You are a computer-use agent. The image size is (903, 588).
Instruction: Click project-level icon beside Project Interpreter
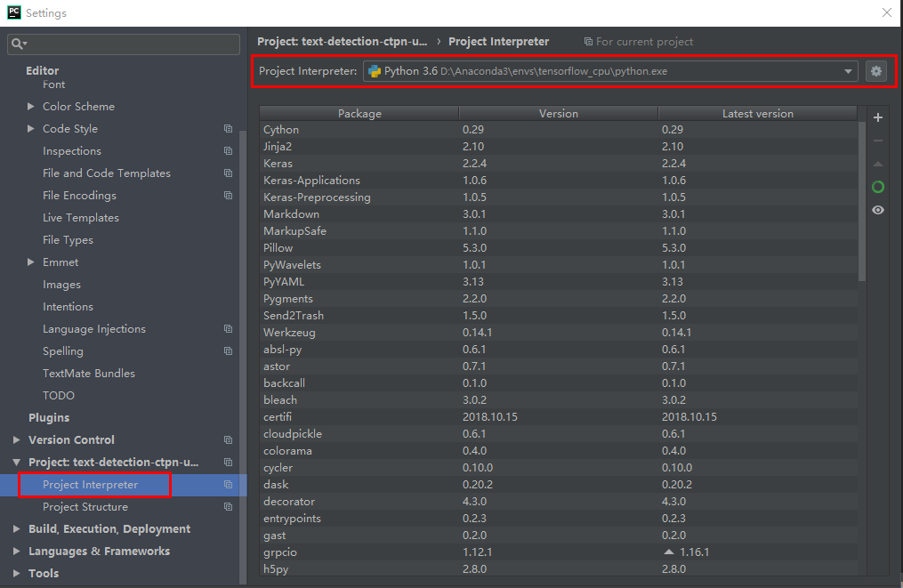point(228,484)
